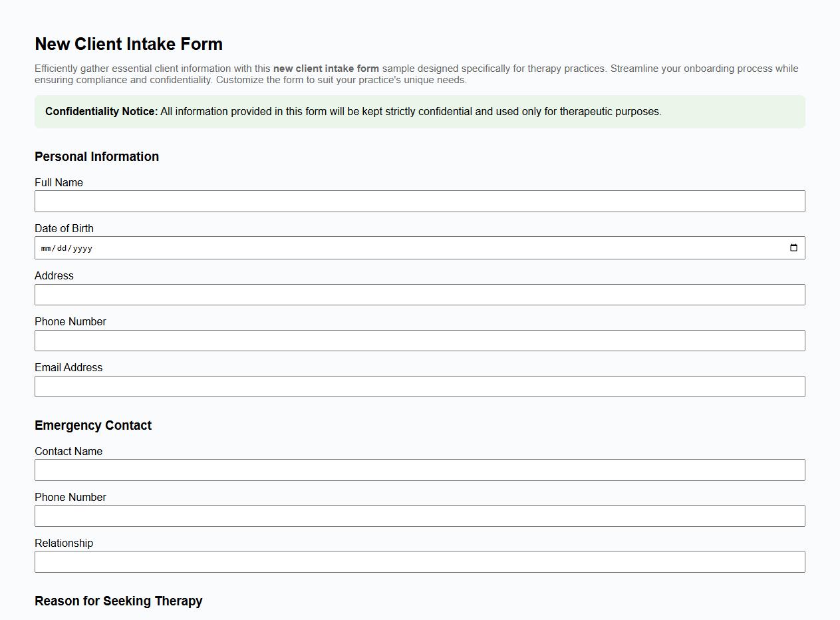Click the Personal Information section heading
Screen dimensions: 840x620
(x=96, y=156)
